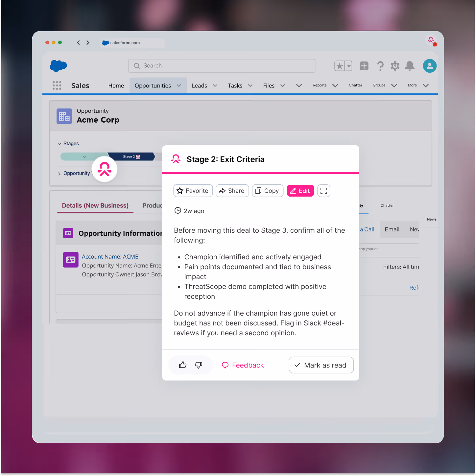The width and height of the screenshot is (476, 476).
Task: Click the News label on the right
Action: point(432,219)
